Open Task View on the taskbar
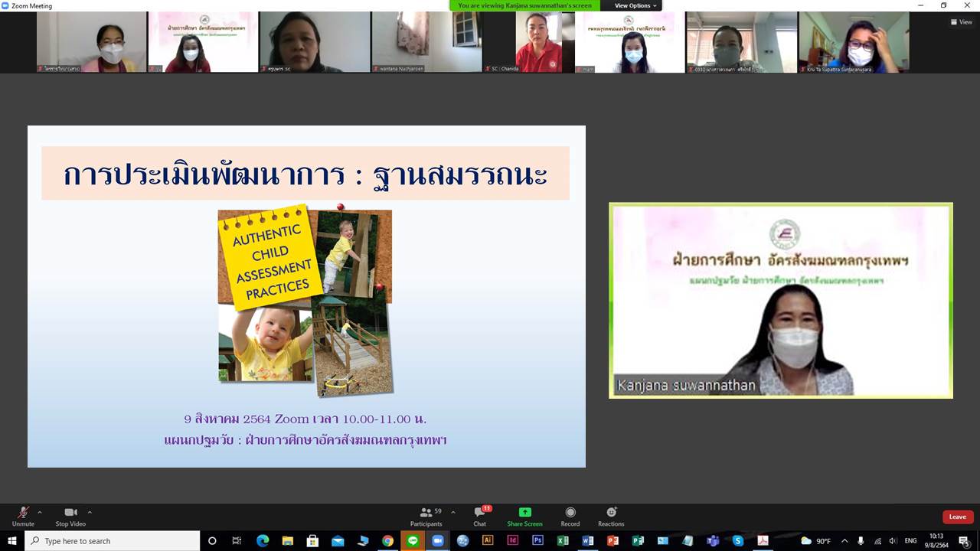The height and width of the screenshot is (551, 980). pyautogui.click(x=237, y=541)
